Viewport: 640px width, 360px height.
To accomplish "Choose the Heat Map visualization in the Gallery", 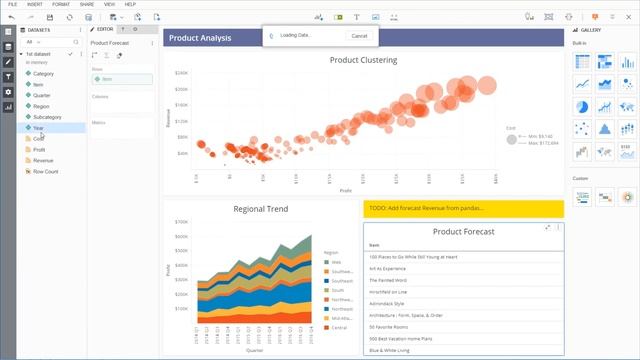I will (x=604, y=62).
